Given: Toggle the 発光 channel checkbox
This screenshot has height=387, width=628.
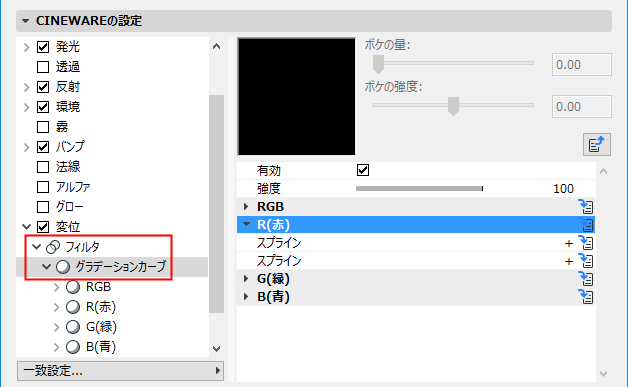Looking at the screenshot, I should pos(43,47).
